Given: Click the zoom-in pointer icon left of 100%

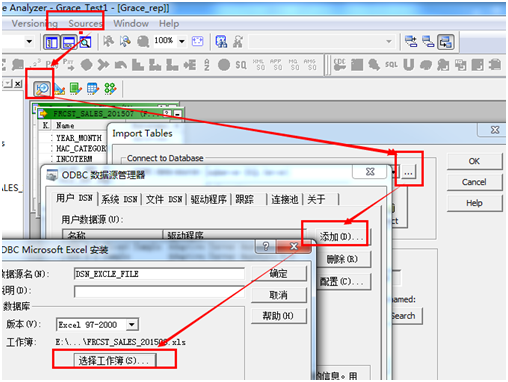Looking at the screenshot, I should pos(108,42).
